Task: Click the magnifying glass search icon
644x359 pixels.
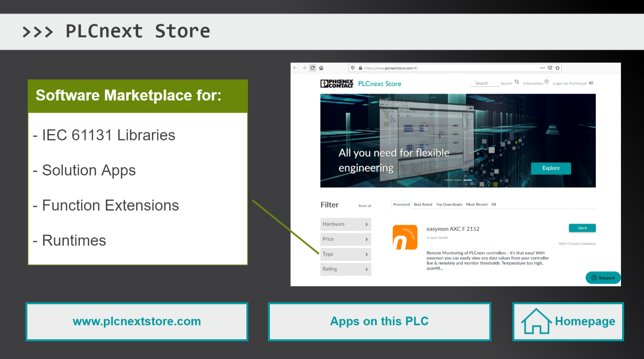Action: click(x=517, y=82)
